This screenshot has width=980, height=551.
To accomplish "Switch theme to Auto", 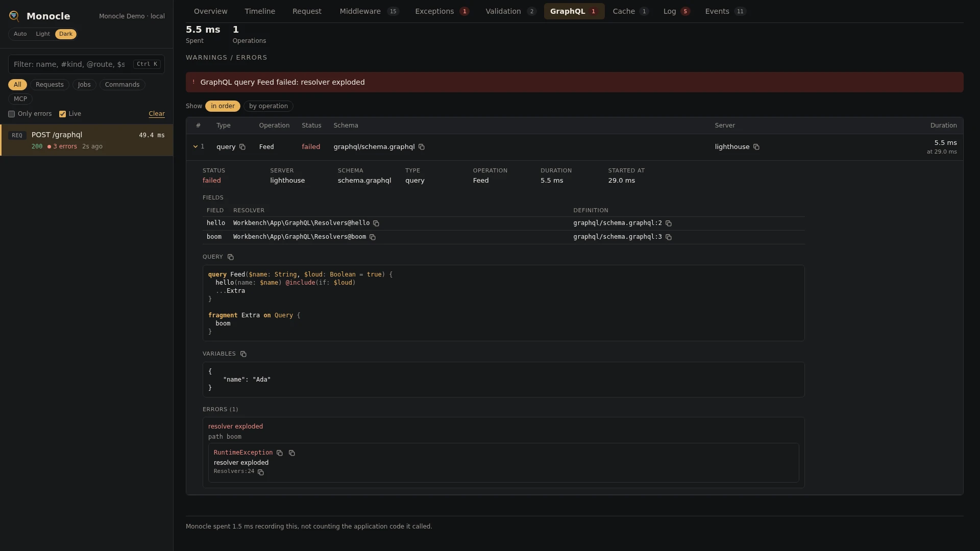I will coord(20,34).
